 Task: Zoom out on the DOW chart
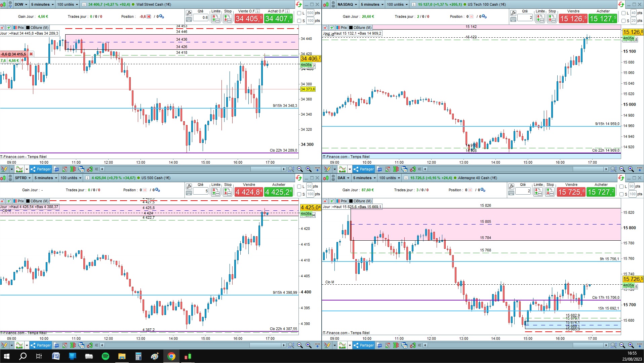coord(300,169)
